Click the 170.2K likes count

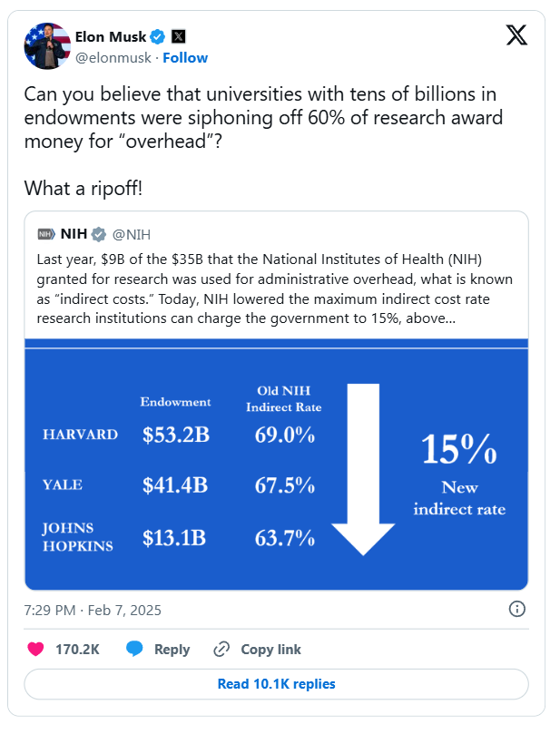(x=77, y=650)
